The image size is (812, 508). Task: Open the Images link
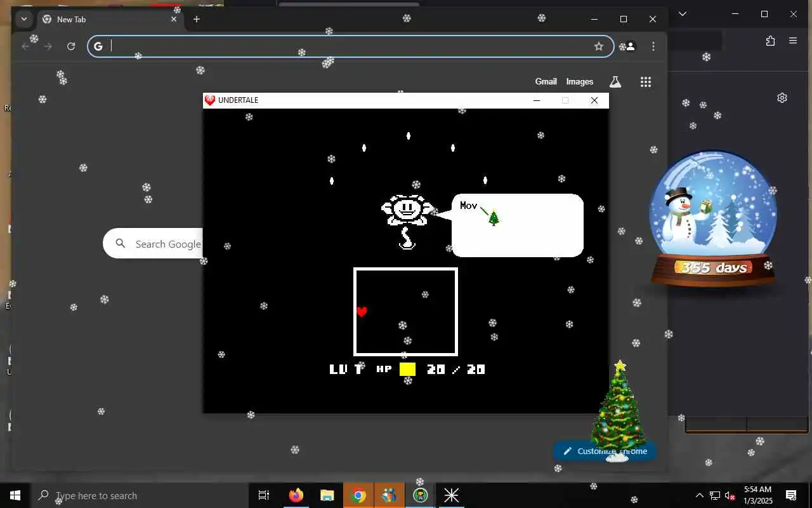click(x=579, y=82)
